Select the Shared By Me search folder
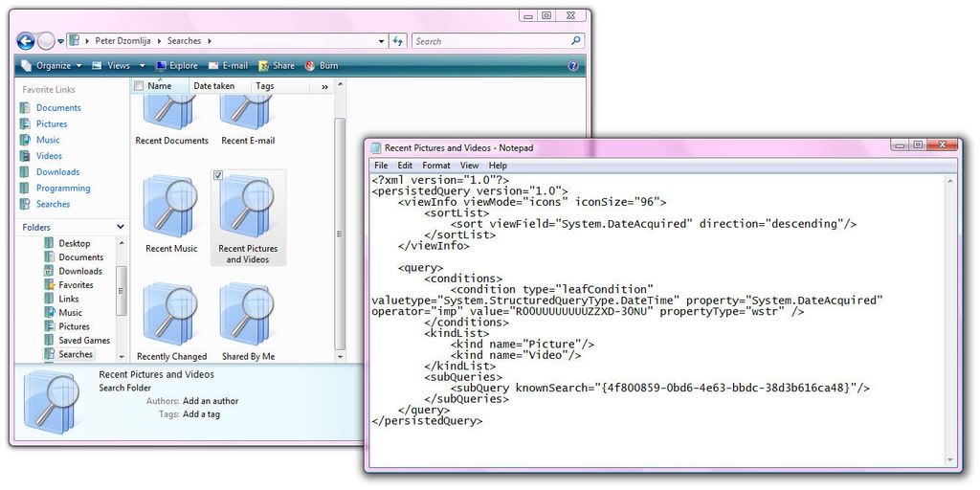The height and width of the screenshot is (490, 980). (x=248, y=321)
